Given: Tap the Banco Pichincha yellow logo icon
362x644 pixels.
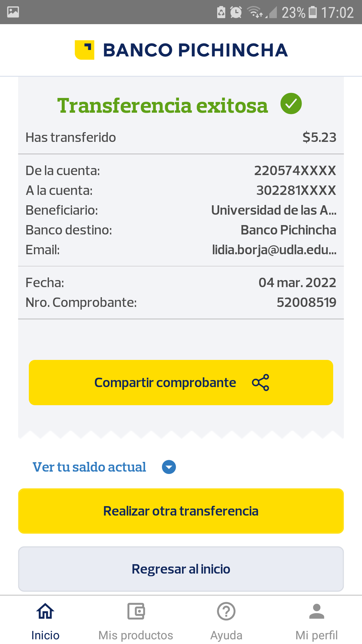Looking at the screenshot, I should click(x=84, y=50).
